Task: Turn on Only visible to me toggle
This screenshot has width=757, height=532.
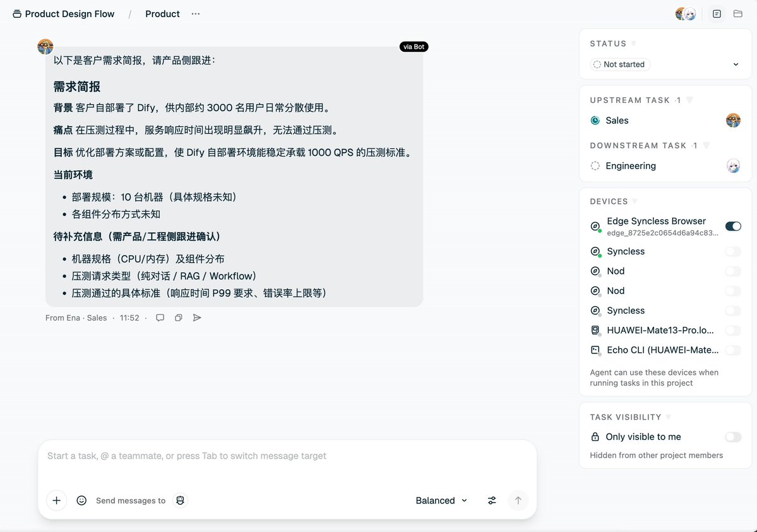Action: pos(733,437)
